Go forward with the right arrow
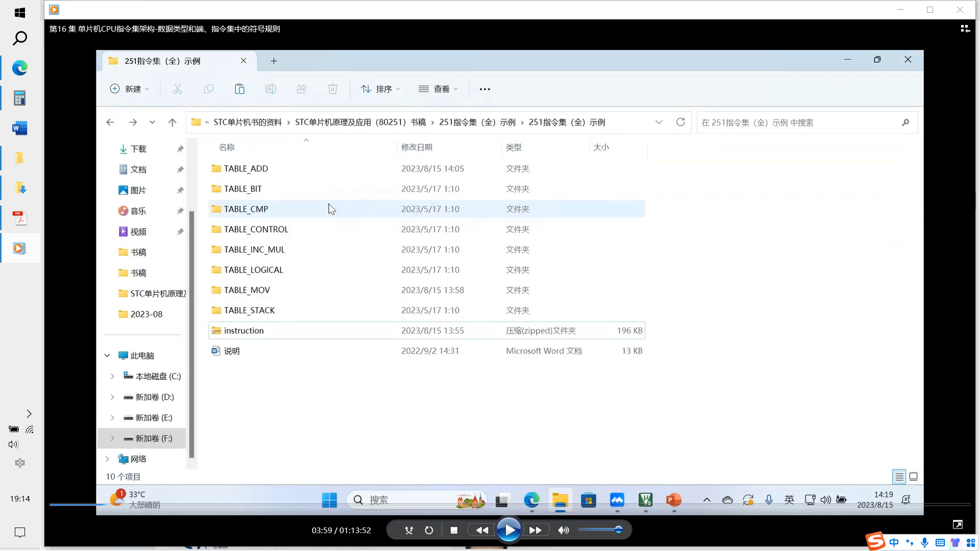This screenshot has width=980, height=551. pos(133,122)
